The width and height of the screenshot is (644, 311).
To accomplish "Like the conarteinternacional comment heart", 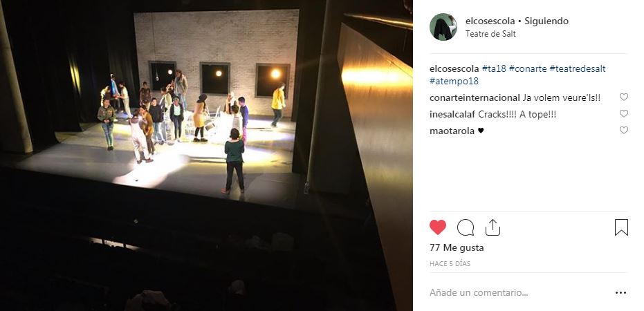I will point(623,97).
